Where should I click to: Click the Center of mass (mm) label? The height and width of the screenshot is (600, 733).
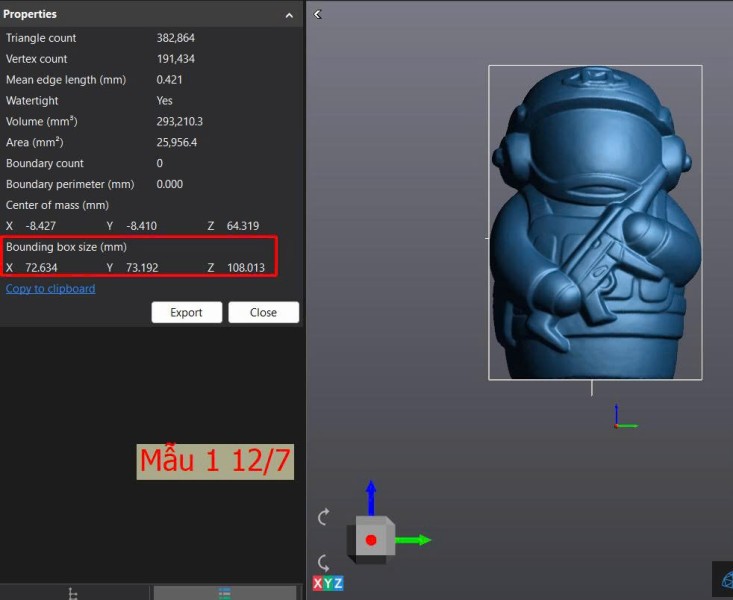click(57, 205)
